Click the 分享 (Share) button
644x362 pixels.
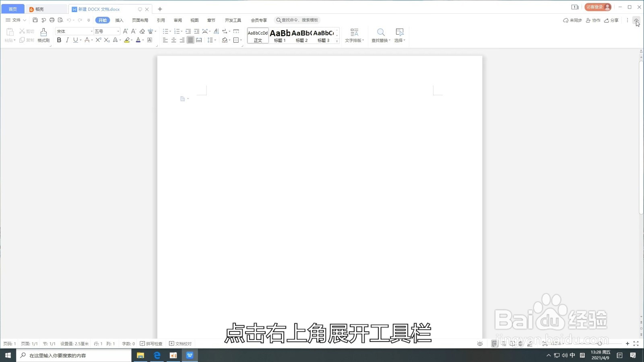coord(611,20)
